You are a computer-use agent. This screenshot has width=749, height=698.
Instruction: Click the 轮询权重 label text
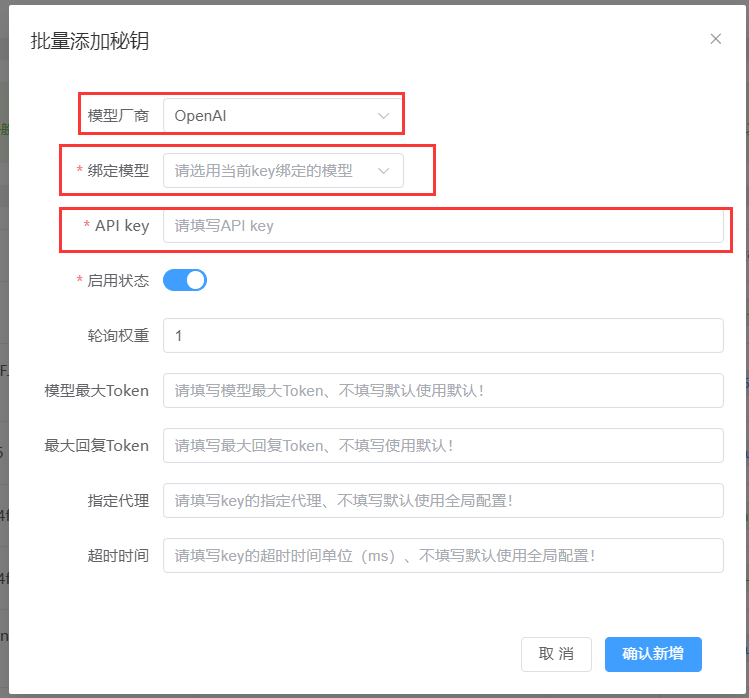[118, 336]
